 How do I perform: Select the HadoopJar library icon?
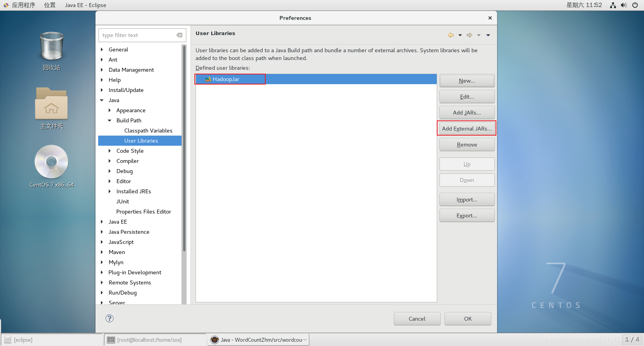[x=208, y=79]
